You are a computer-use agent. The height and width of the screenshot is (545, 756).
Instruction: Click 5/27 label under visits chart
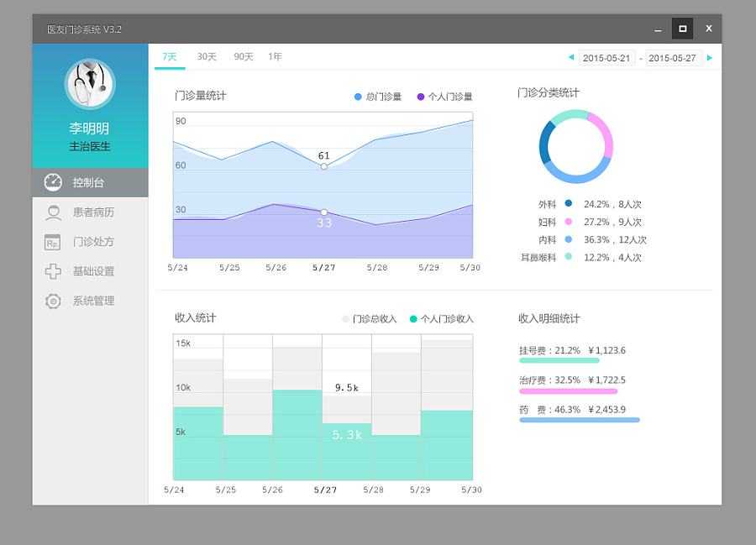coord(323,267)
